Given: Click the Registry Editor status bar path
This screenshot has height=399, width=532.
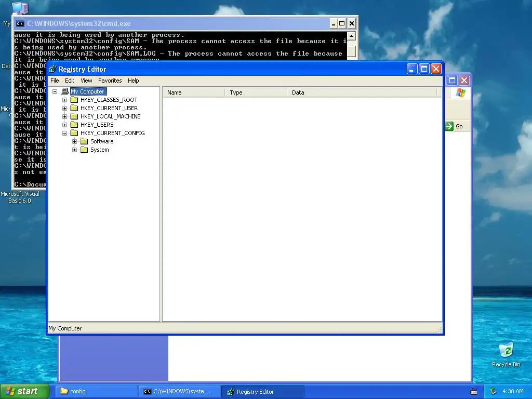Looking at the screenshot, I should coord(65,328).
